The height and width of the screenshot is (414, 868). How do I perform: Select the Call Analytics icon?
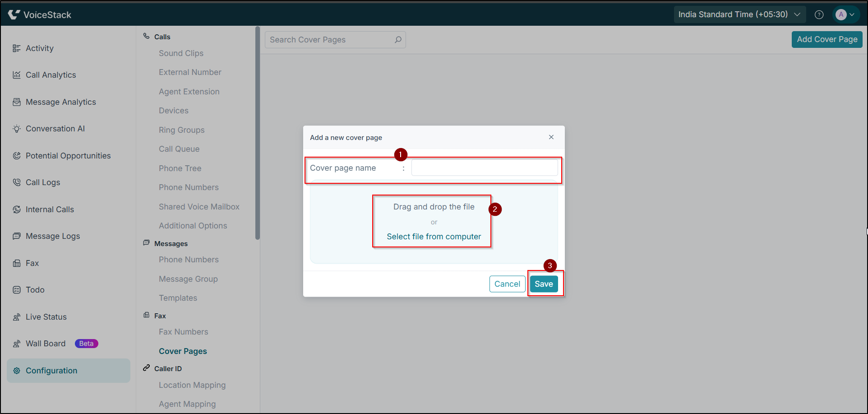click(16, 74)
